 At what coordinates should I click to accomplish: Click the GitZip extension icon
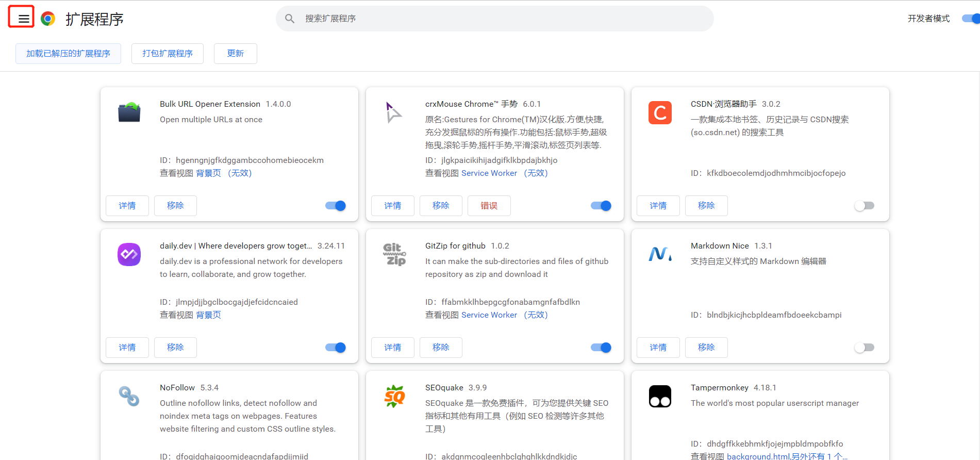(x=394, y=254)
